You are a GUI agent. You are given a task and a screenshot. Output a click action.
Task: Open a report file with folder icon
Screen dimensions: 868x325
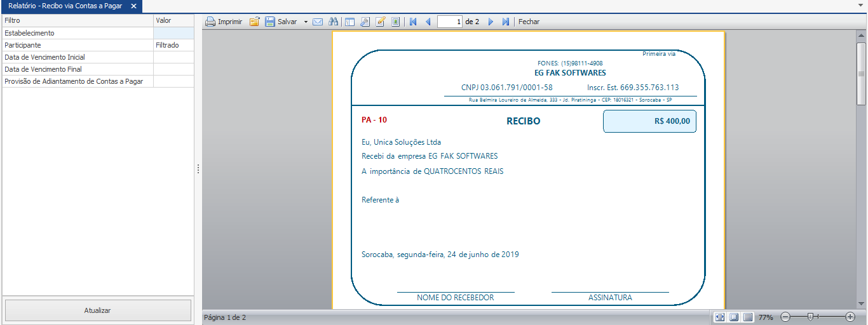click(254, 22)
